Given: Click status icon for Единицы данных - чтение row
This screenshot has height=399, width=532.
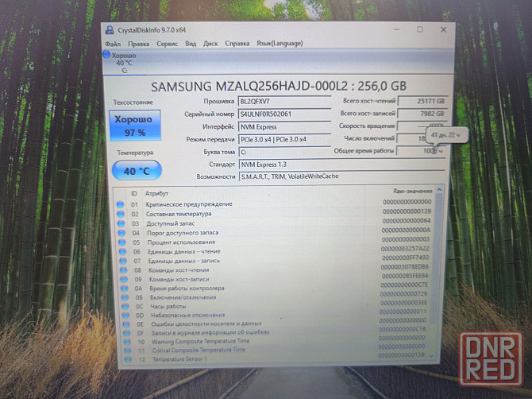Looking at the screenshot, I should tap(122, 252).
